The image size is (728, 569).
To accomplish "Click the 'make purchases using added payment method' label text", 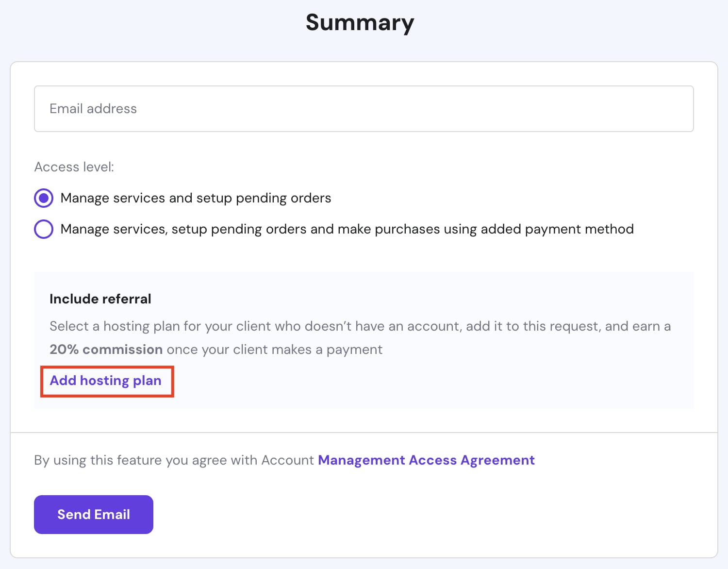I will point(485,229).
